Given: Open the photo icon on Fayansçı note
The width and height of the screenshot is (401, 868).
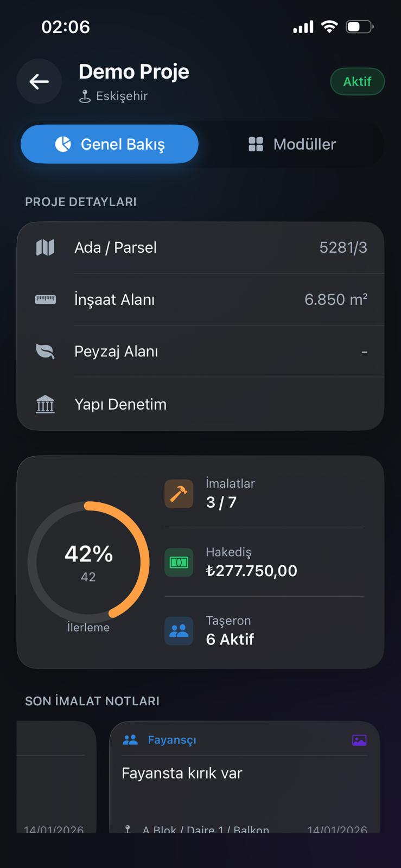Looking at the screenshot, I should pos(359,740).
